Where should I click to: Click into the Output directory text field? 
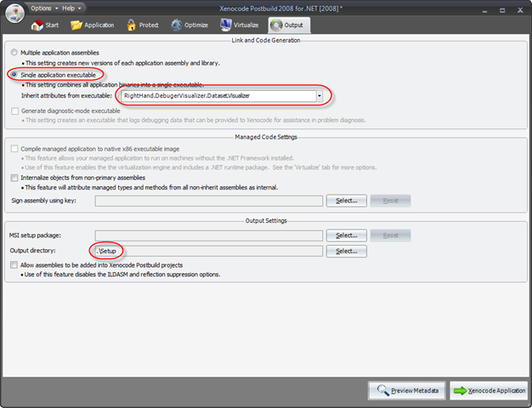click(208, 251)
